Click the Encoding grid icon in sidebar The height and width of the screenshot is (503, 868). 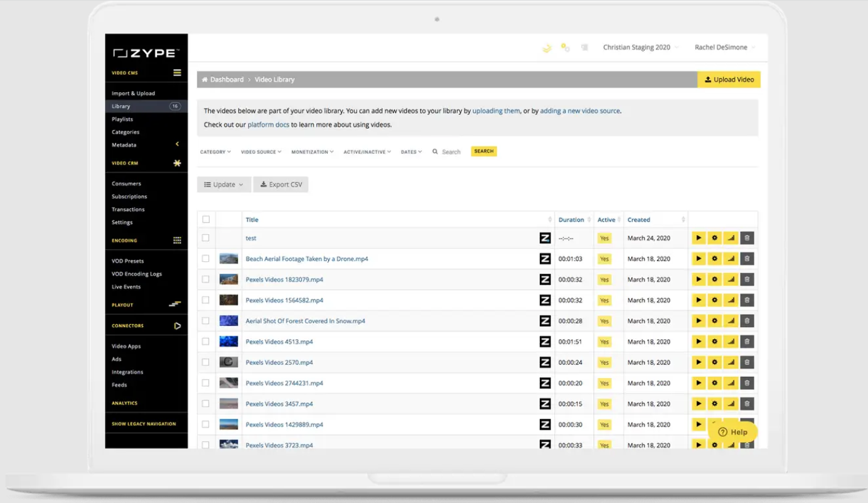177,241
